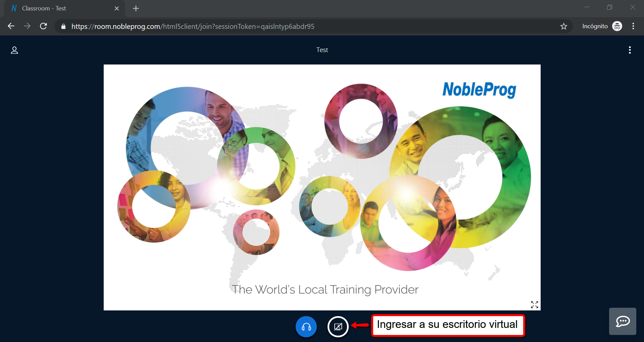Open the classroom options three-dot menu
Viewport: 644px width, 342px height.
[x=630, y=50]
